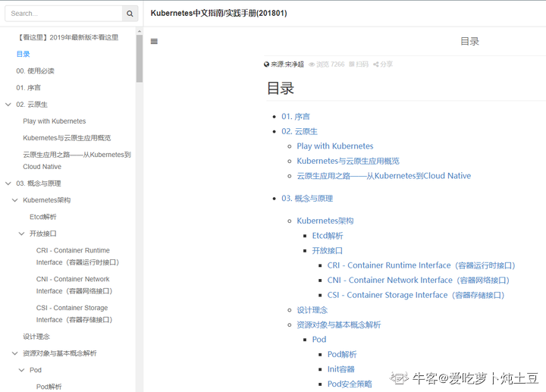Select 目录 in the sidebar
The image size is (546, 392).
tap(23, 54)
